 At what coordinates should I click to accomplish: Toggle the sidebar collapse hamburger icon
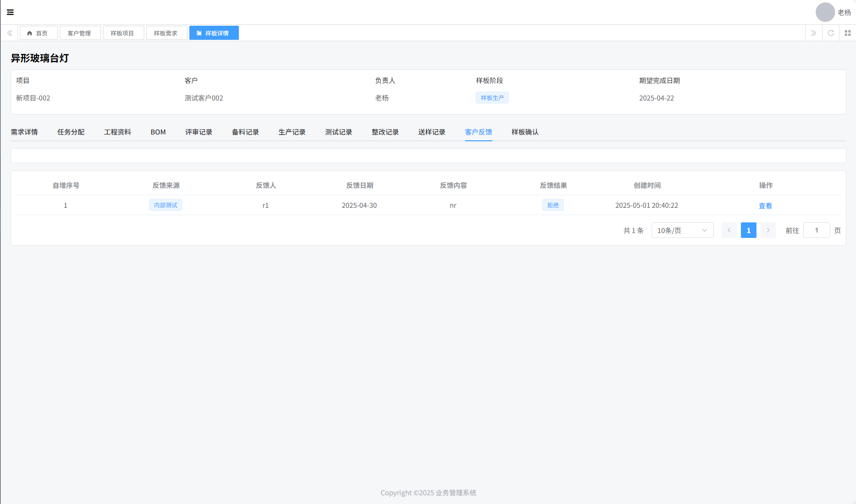[x=10, y=12]
